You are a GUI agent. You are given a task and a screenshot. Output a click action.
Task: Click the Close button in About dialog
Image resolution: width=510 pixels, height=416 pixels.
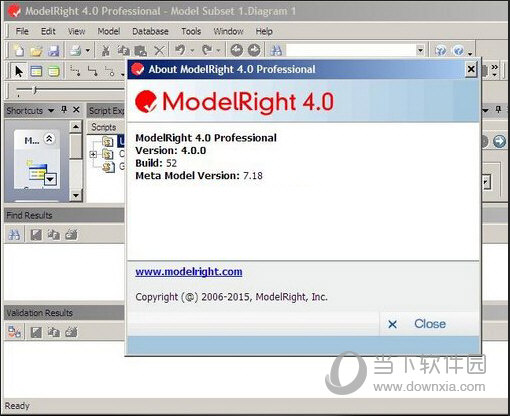[429, 324]
